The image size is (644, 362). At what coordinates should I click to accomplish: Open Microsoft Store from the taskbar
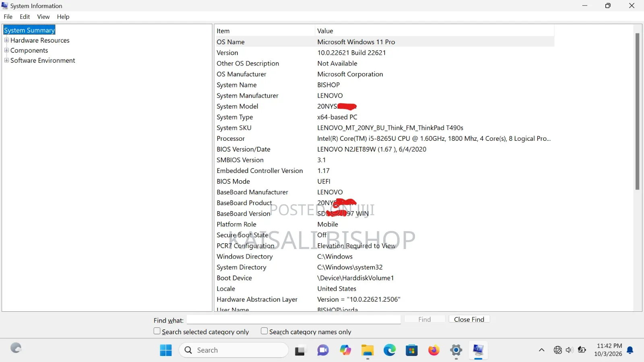[412, 350]
